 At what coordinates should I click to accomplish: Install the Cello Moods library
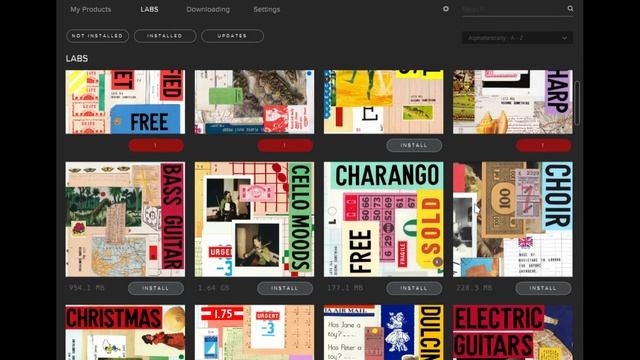tap(285, 288)
